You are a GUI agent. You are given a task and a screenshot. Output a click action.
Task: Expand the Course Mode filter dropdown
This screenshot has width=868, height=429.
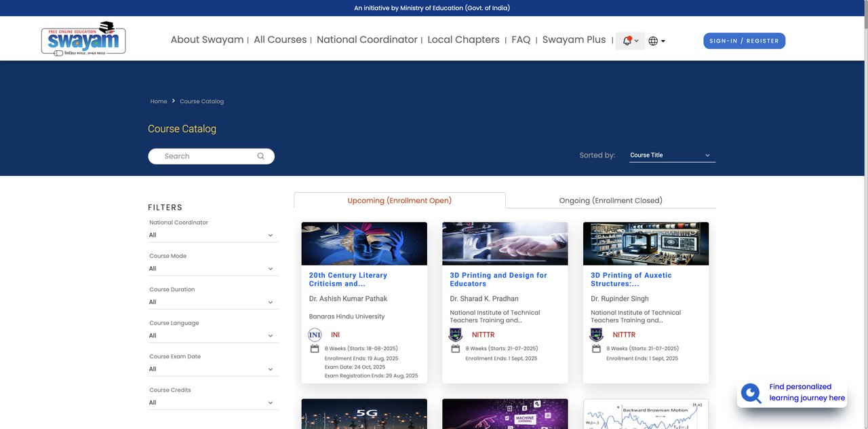tap(213, 269)
